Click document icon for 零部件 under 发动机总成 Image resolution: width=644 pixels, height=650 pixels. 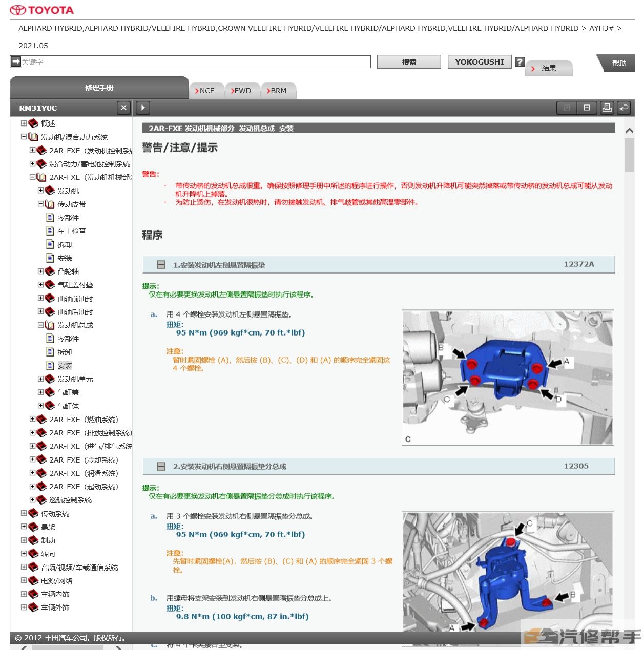pyautogui.click(x=50, y=338)
